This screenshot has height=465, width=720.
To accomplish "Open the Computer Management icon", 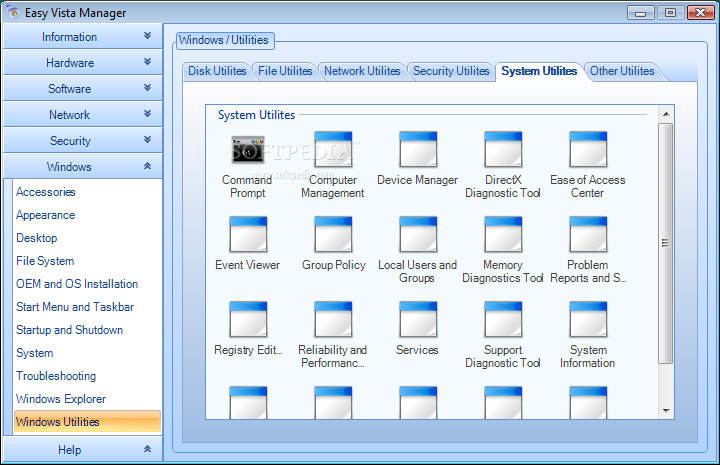I will 333,150.
